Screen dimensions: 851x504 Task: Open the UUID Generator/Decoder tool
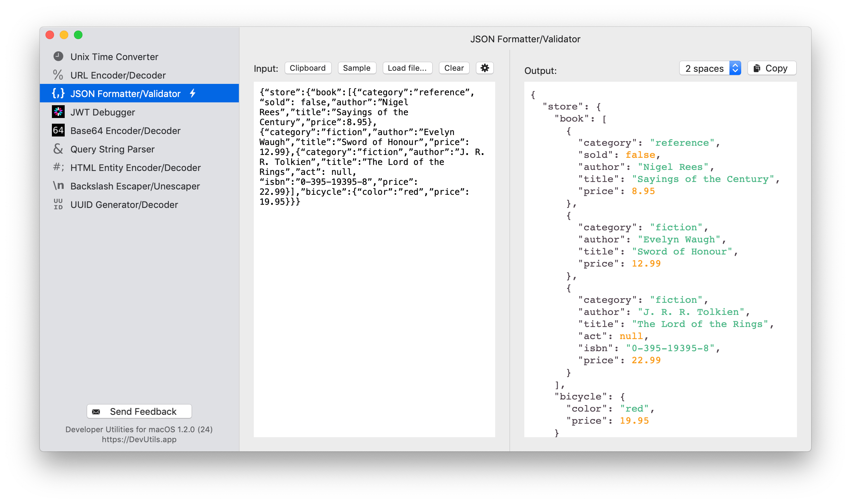tap(124, 204)
